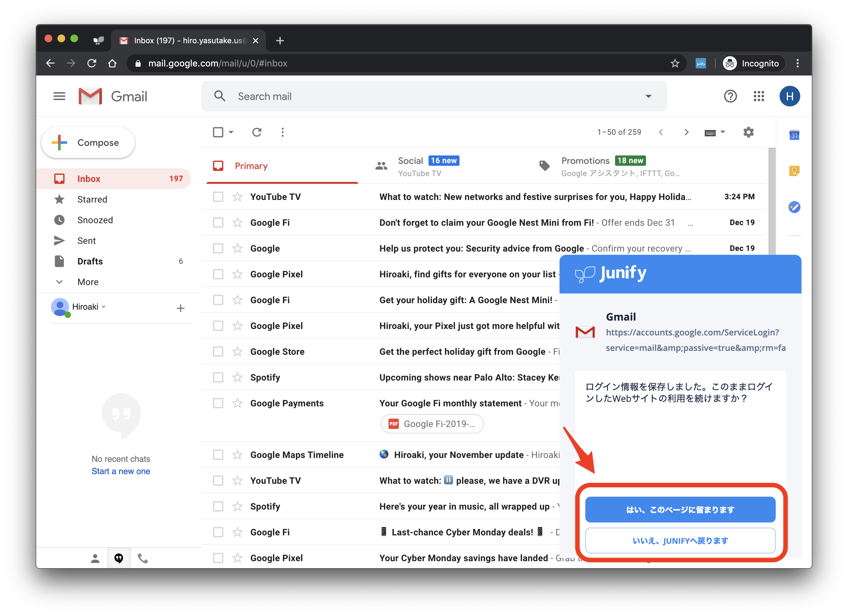Viewport: 848px width, 616px height.
Task: Expand the search options dropdown arrow
Action: (648, 96)
